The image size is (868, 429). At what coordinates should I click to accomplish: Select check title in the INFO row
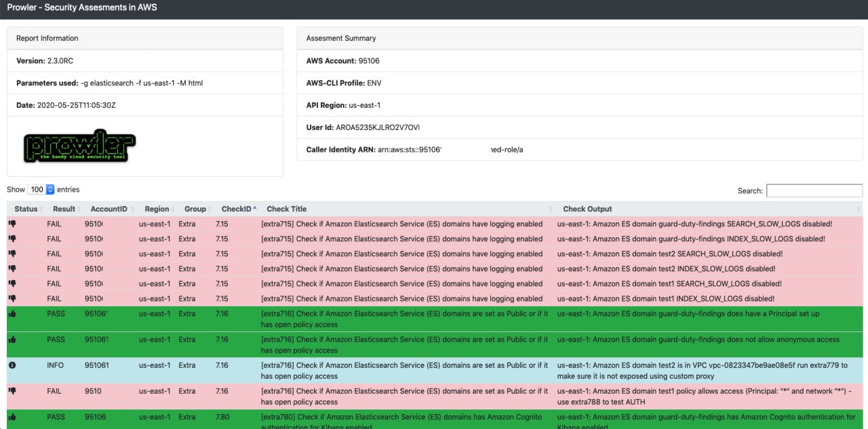pos(404,370)
